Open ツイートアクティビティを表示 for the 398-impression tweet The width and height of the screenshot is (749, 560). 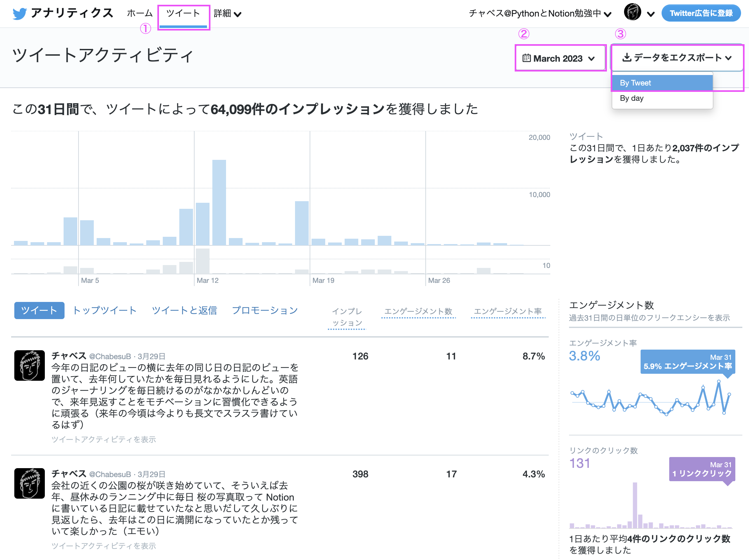(x=104, y=545)
